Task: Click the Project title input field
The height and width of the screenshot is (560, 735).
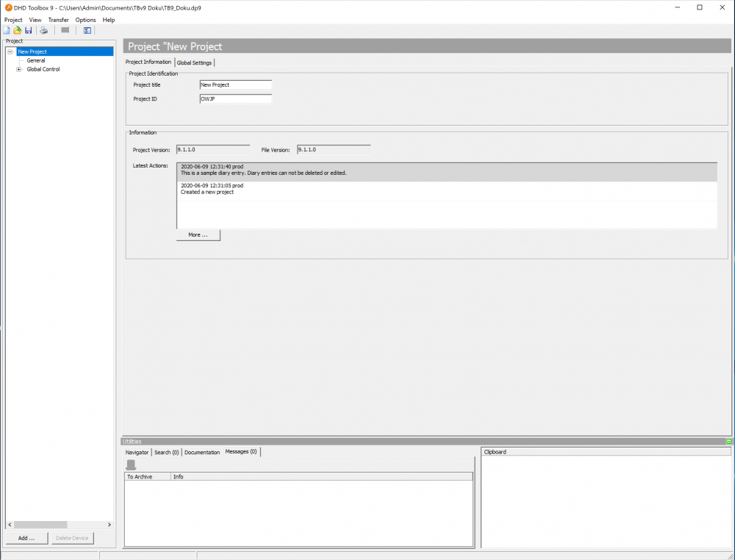Action: click(235, 85)
